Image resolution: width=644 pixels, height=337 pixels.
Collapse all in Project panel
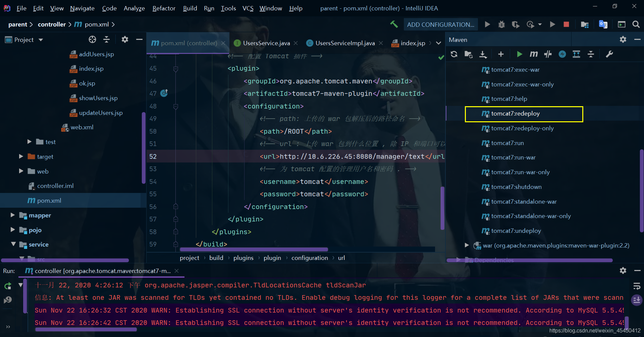click(107, 40)
